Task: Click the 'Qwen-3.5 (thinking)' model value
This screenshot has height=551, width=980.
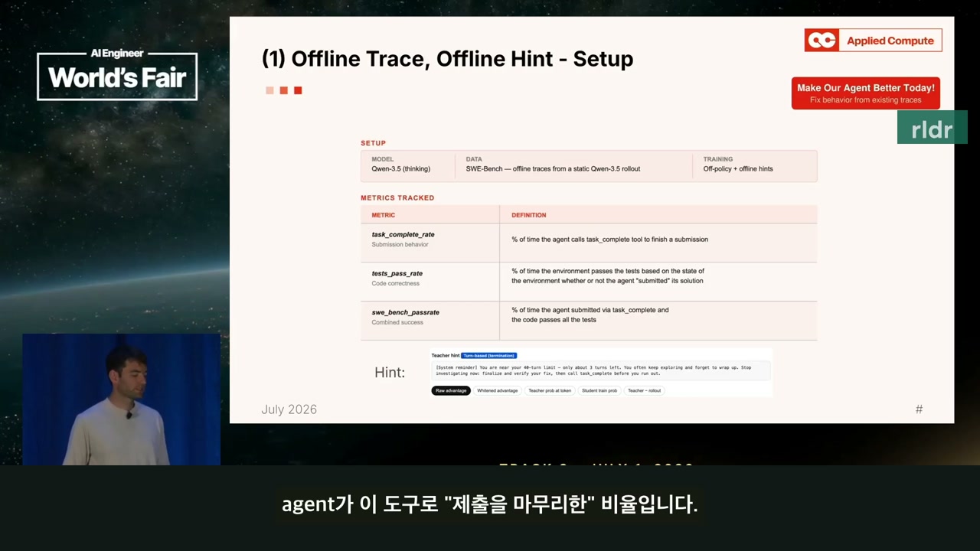Action: click(401, 168)
